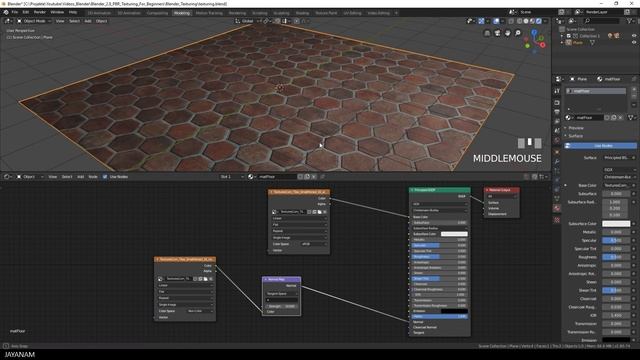Open the Edit menu
This screenshot has width=640, height=360.
click(26, 12)
